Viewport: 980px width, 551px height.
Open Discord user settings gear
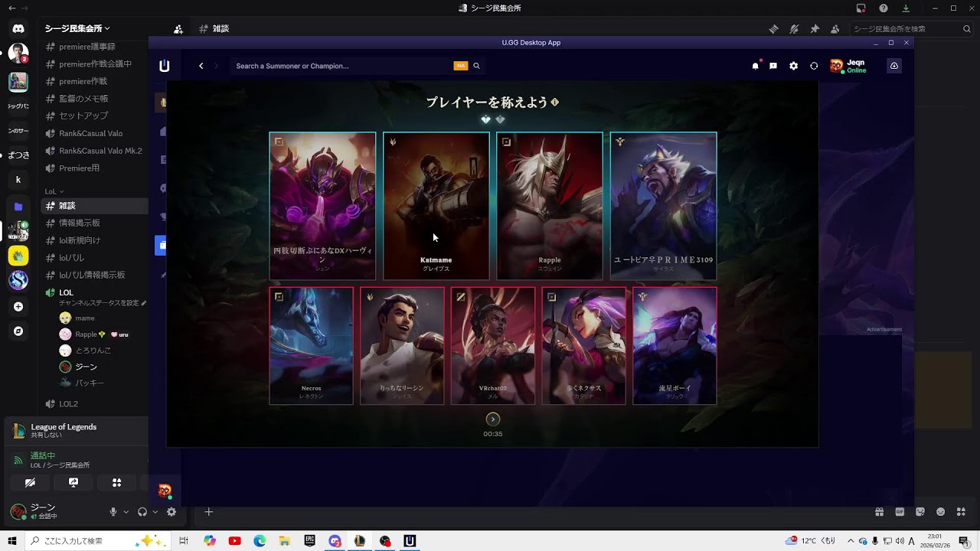coord(171,512)
